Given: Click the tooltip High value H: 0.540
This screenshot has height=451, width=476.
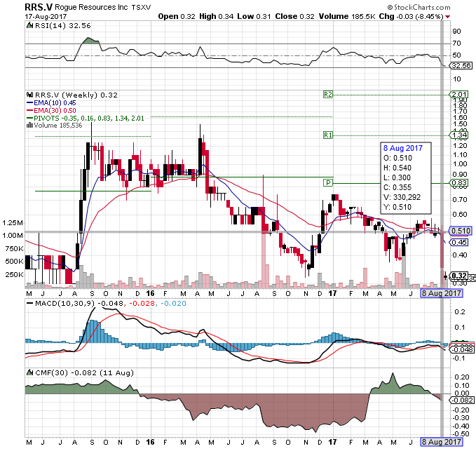Looking at the screenshot, I should click(397, 168).
